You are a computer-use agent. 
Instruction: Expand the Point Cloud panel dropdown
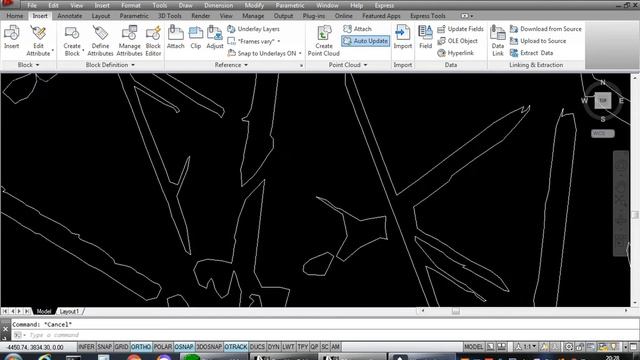point(348,65)
